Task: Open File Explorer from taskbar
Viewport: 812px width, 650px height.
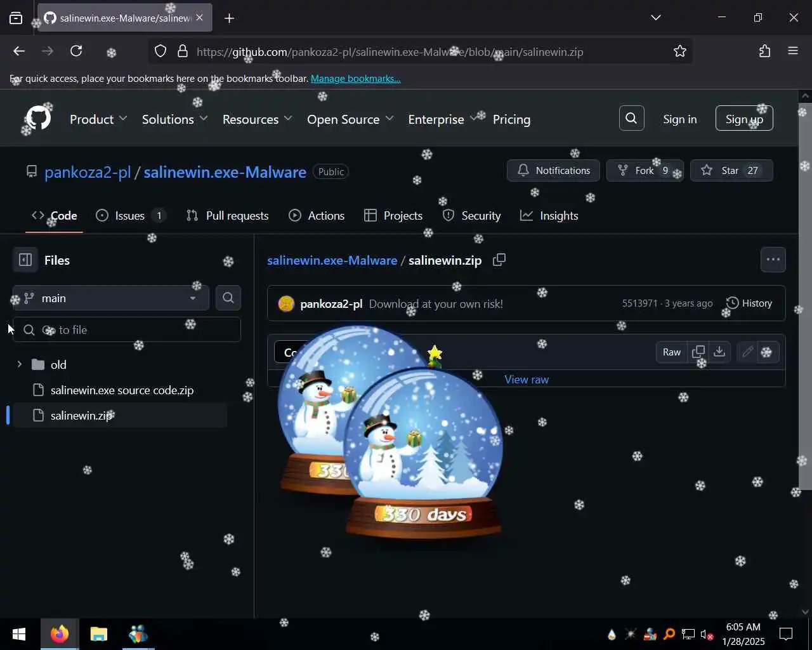Action: point(98,634)
